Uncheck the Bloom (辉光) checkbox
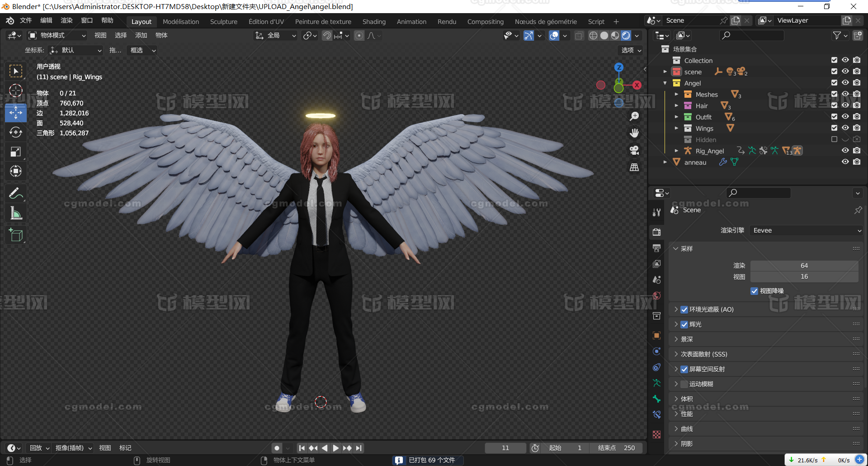868x466 pixels. pos(684,324)
